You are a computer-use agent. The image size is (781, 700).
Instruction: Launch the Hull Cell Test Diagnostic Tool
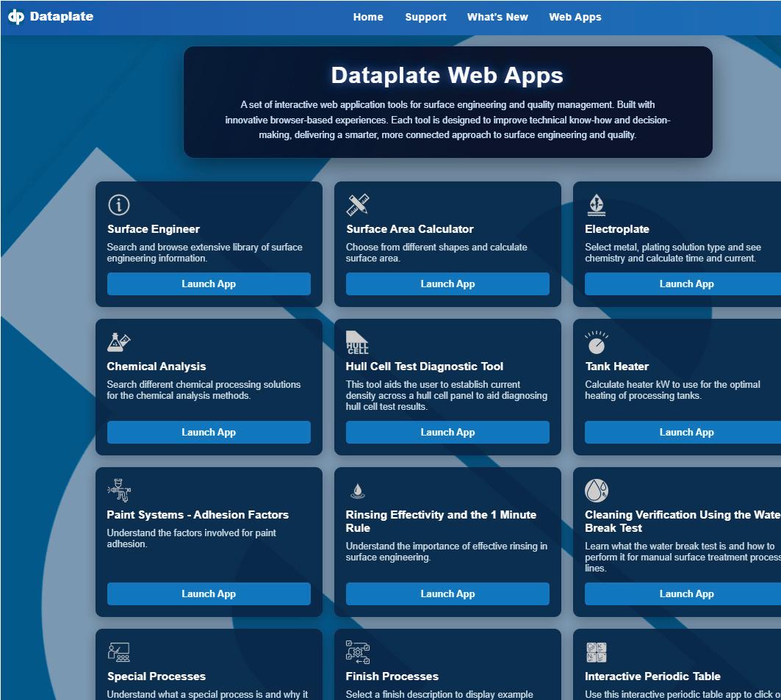447,432
